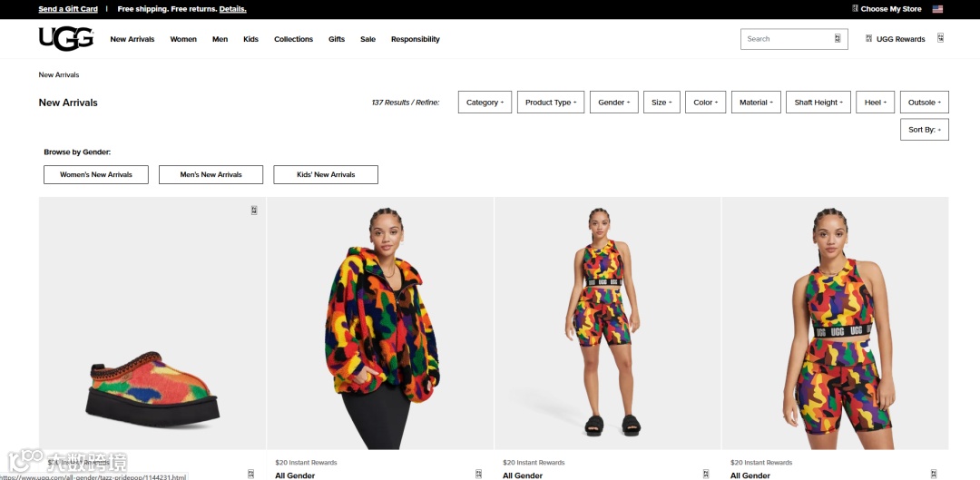Open the colorful fleece jacket product image
980x480 pixels.
(x=380, y=323)
